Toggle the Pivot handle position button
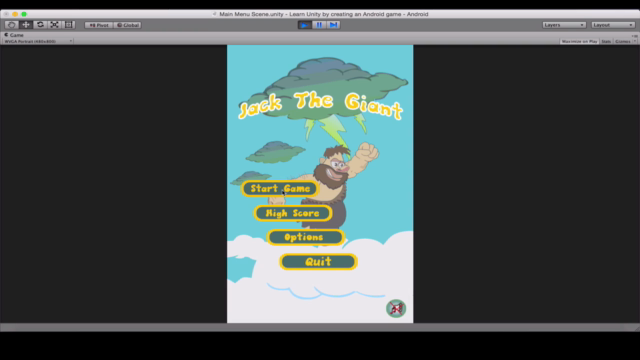Viewport: 640px width, 360px height. (x=99, y=25)
